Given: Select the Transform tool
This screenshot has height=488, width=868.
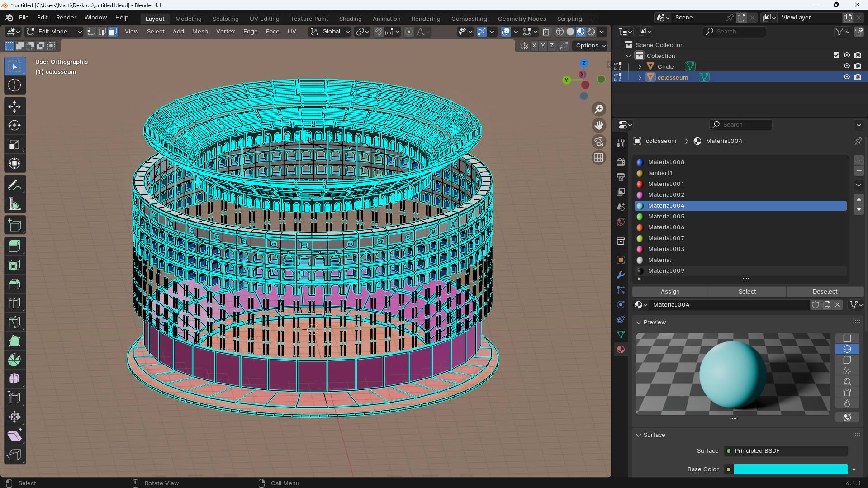Looking at the screenshot, I should [14, 164].
